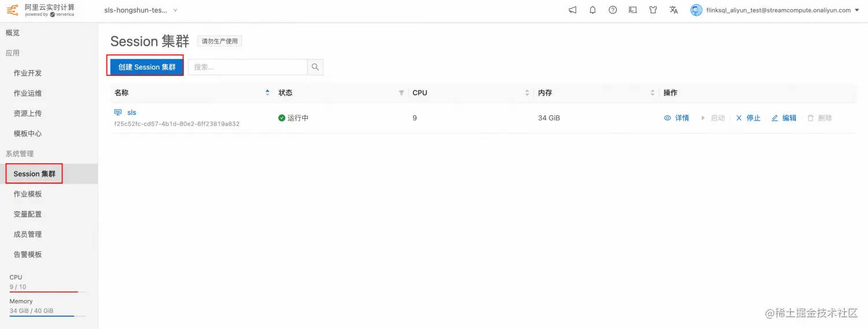Expand the workspace selector dropdown
868x329 pixels.
point(141,10)
